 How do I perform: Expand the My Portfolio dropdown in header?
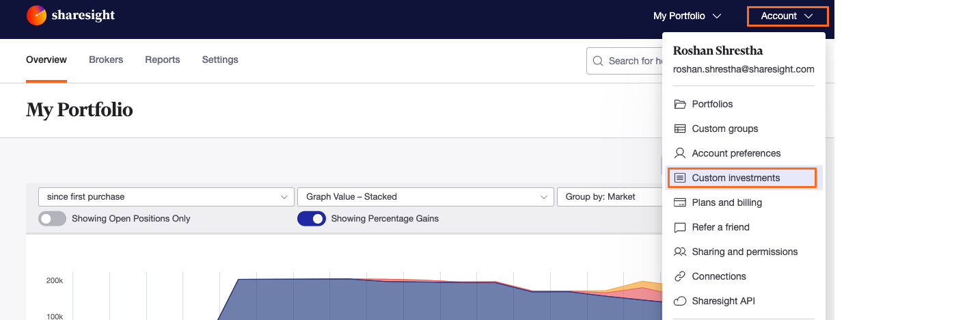687,16
